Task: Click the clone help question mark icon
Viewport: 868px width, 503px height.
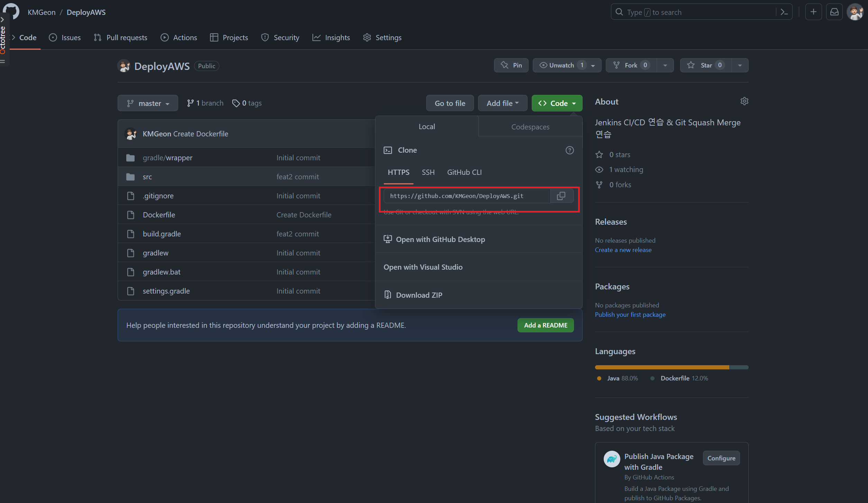Action: 569,150
